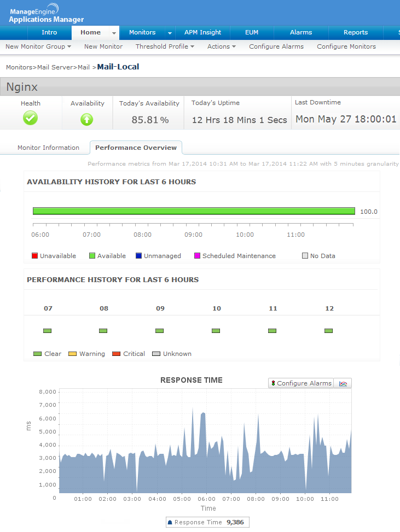Click the 85.81 % Today's Availability value
The height and width of the screenshot is (532, 400).
[150, 120]
